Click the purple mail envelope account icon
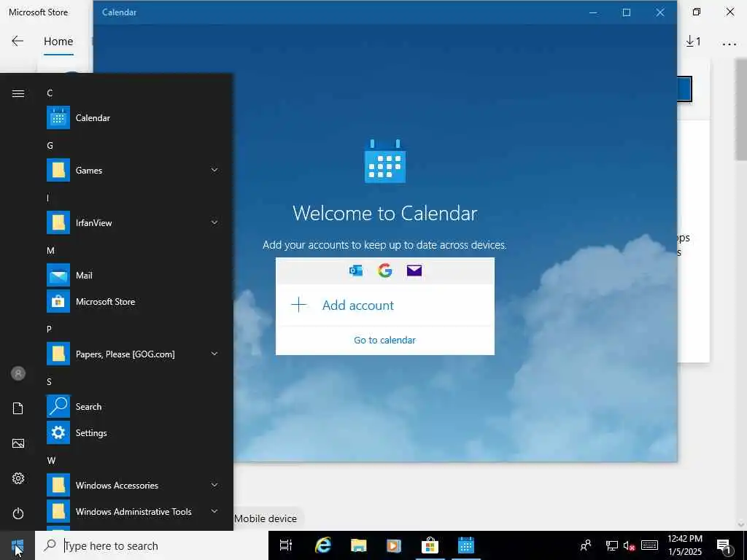 414,271
